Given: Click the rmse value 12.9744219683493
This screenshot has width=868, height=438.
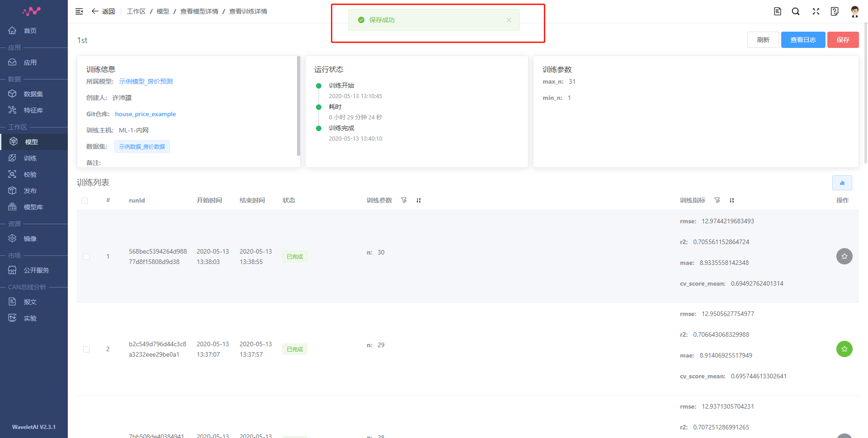Looking at the screenshot, I should (x=728, y=221).
